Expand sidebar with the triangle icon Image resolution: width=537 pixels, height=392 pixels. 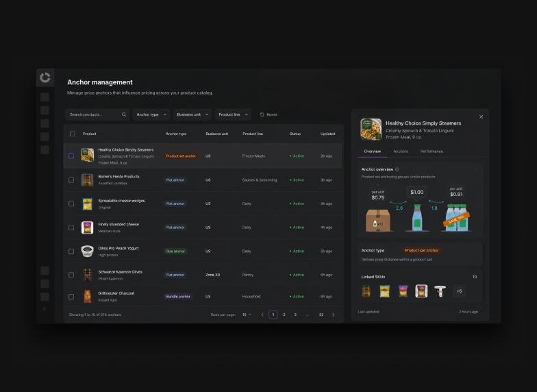point(45,309)
